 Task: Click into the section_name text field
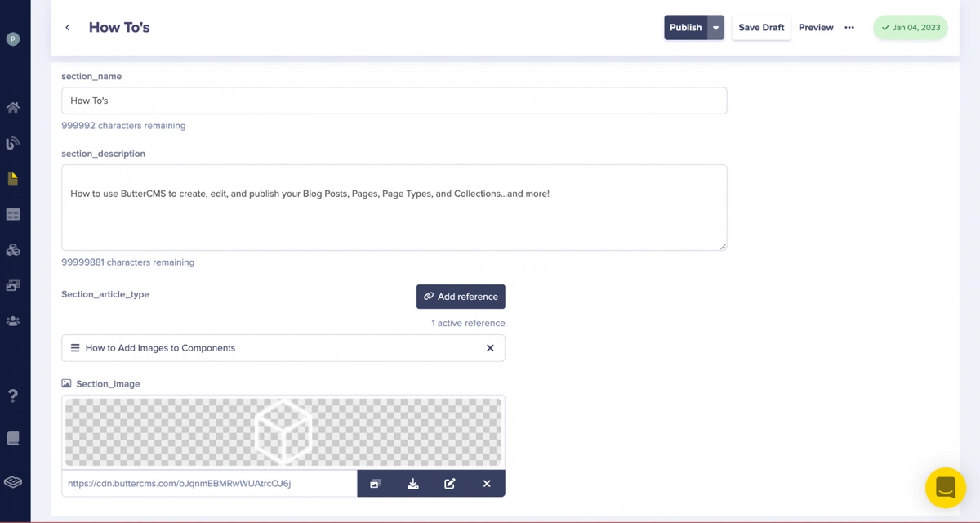(x=394, y=101)
